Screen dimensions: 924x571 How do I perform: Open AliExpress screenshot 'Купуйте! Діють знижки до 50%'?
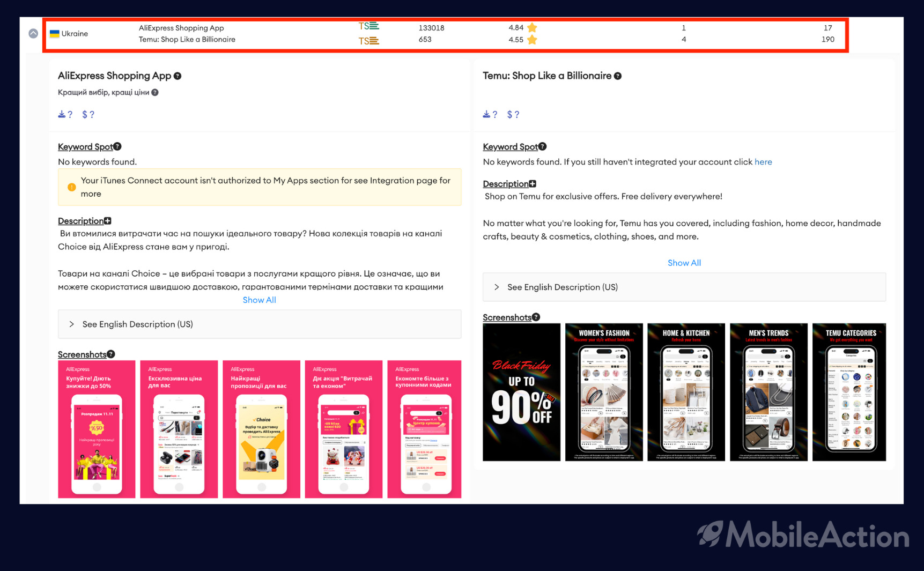[x=97, y=429]
